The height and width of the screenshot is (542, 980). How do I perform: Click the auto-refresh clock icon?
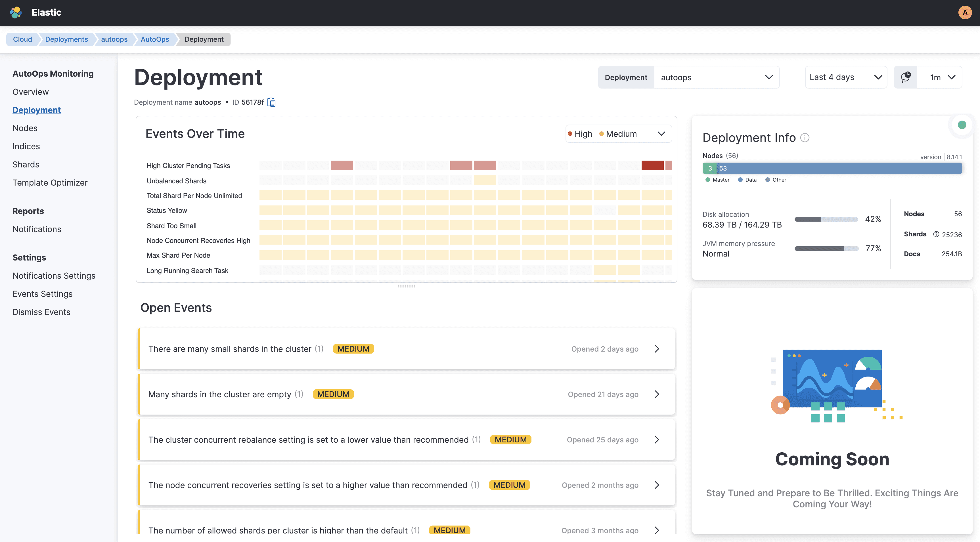[906, 77]
